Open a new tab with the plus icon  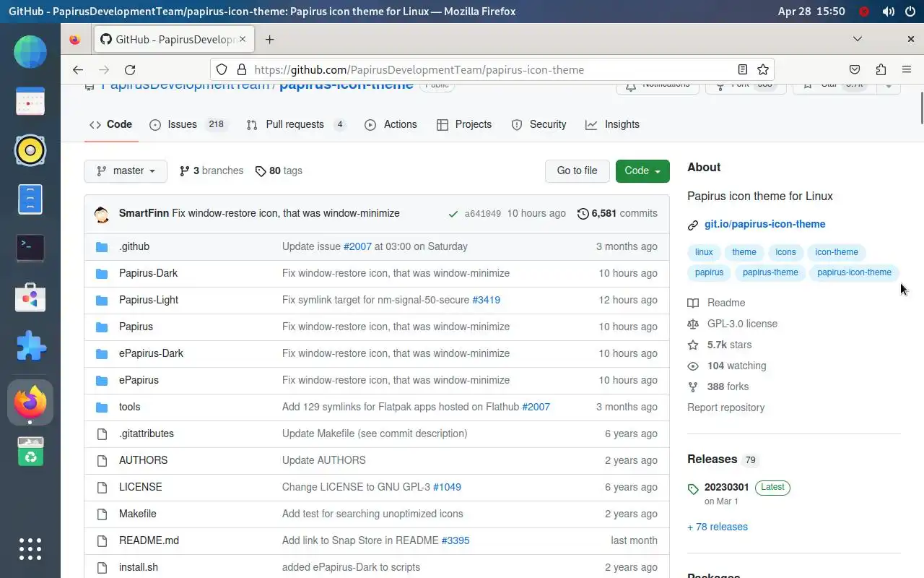pos(269,40)
